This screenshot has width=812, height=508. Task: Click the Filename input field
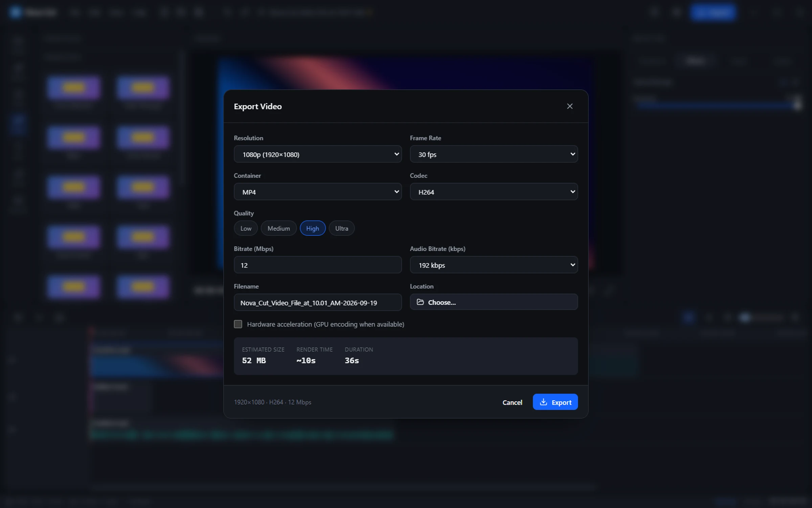click(318, 302)
